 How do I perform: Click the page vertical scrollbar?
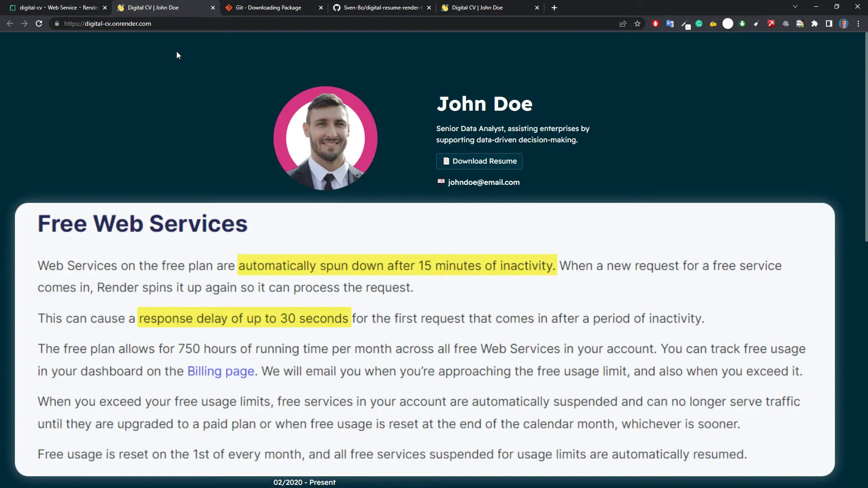[x=866, y=136]
